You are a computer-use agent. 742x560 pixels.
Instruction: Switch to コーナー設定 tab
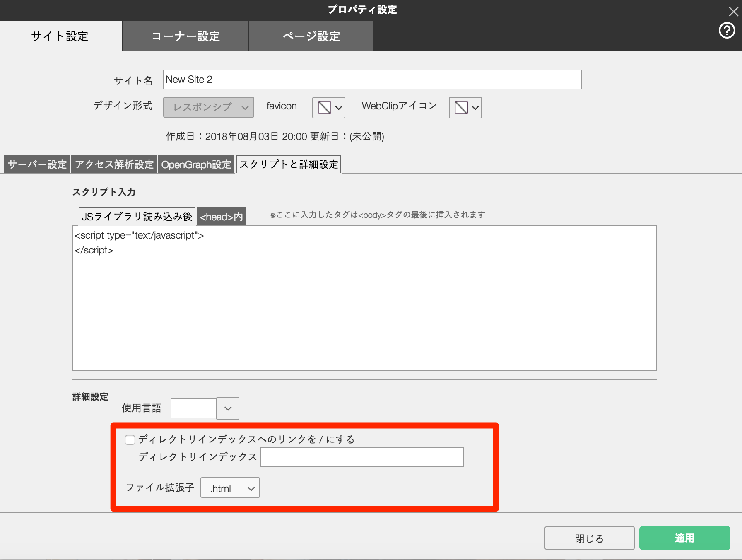click(x=185, y=36)
